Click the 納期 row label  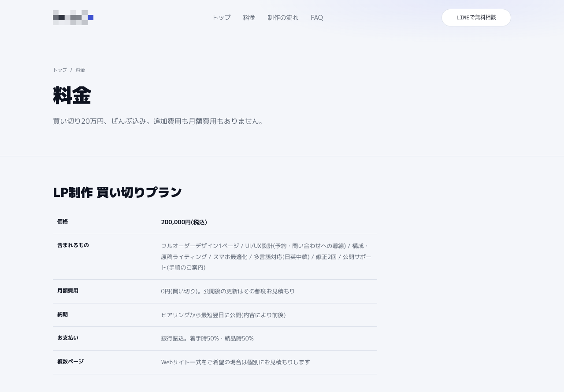[x=63, y=314]
